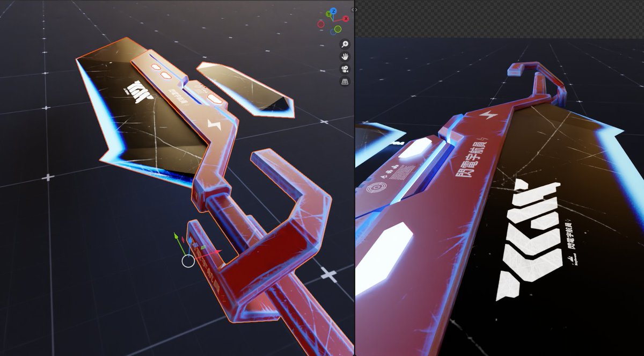Toggle camera view with the camera icon
The image size is (644, 356).
point(345,69)
